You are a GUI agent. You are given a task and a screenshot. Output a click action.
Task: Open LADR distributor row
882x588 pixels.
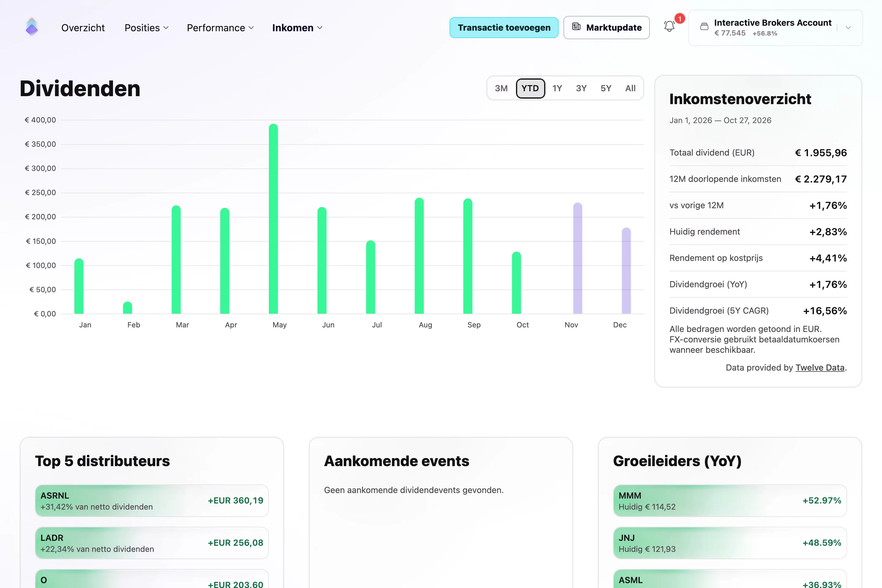pyautogui.click(x=152, y=543)
